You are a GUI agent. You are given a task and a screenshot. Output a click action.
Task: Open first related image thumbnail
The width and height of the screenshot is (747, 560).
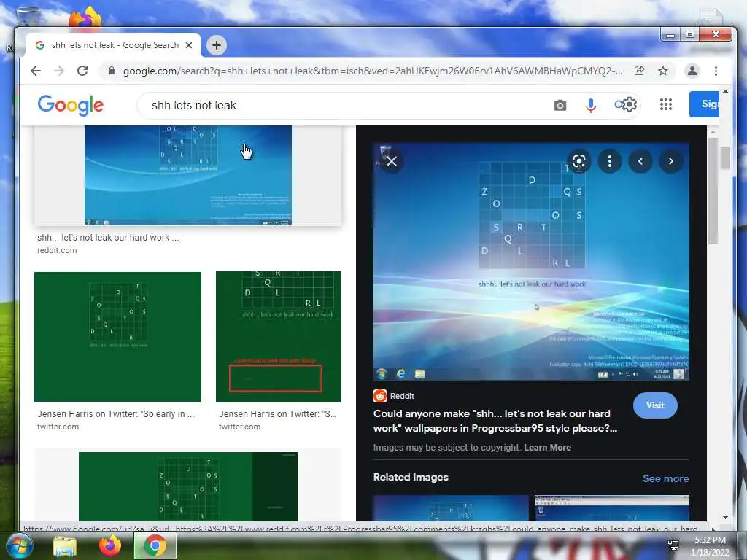[451, 507]
